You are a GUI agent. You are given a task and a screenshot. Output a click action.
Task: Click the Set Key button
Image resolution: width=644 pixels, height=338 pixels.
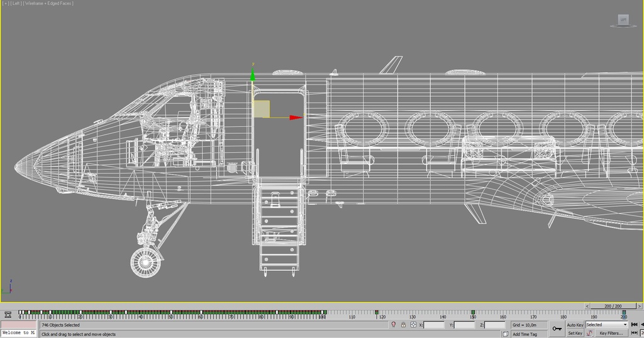tap(575, 334)
